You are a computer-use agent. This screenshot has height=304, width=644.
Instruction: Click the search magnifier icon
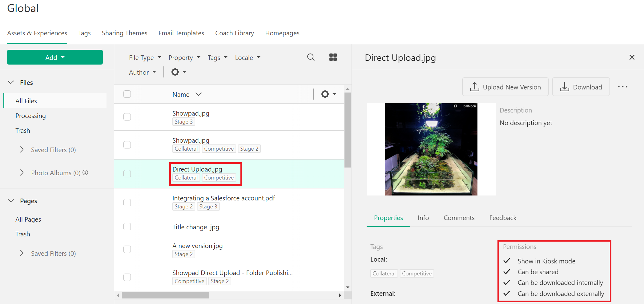[311, 57]
